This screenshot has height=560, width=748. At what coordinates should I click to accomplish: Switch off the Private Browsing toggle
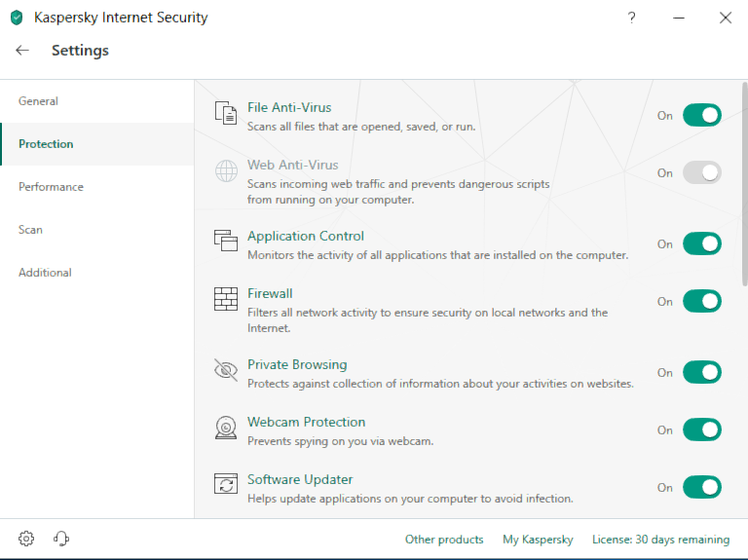pyautogui.click(x=701, y=372)
